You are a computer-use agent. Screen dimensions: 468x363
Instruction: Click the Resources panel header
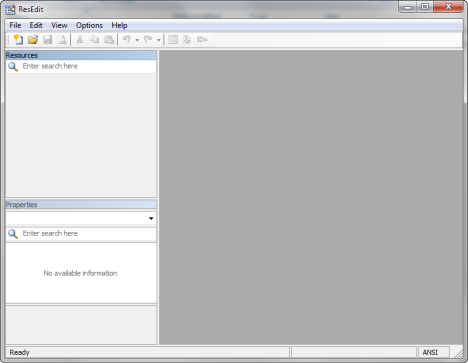coord(81,55)
